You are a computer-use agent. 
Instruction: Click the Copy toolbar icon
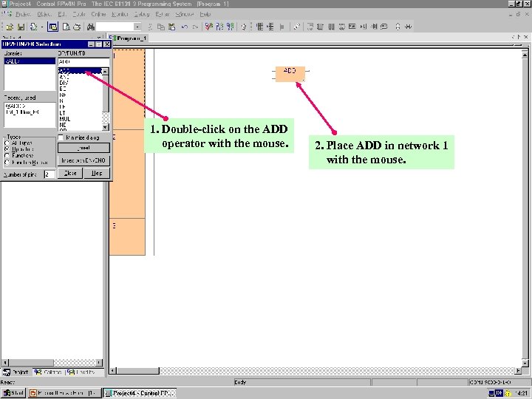[x=161, y=27]
